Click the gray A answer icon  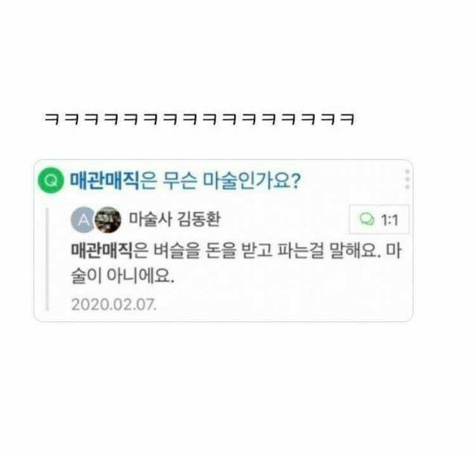point(84,220)
